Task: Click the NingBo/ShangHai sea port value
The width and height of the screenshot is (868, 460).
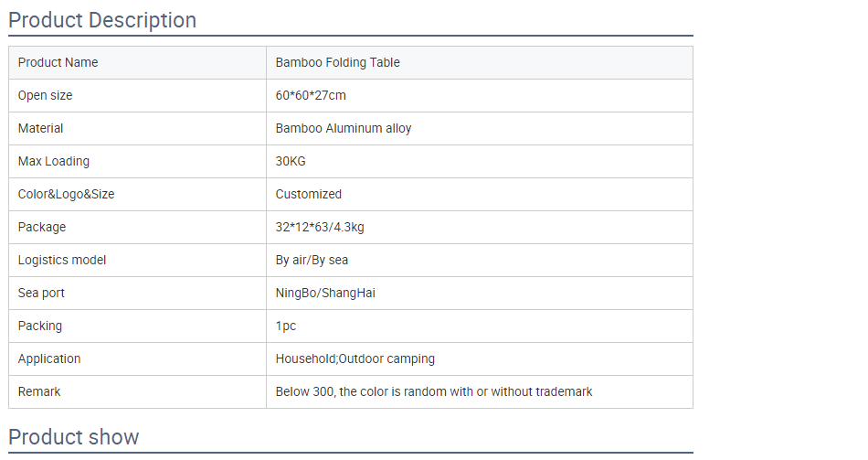Action: pos(325,294)
